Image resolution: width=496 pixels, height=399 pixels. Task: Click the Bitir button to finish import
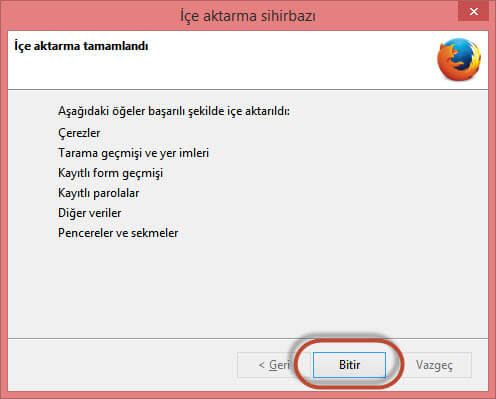(x=349, y=365)
